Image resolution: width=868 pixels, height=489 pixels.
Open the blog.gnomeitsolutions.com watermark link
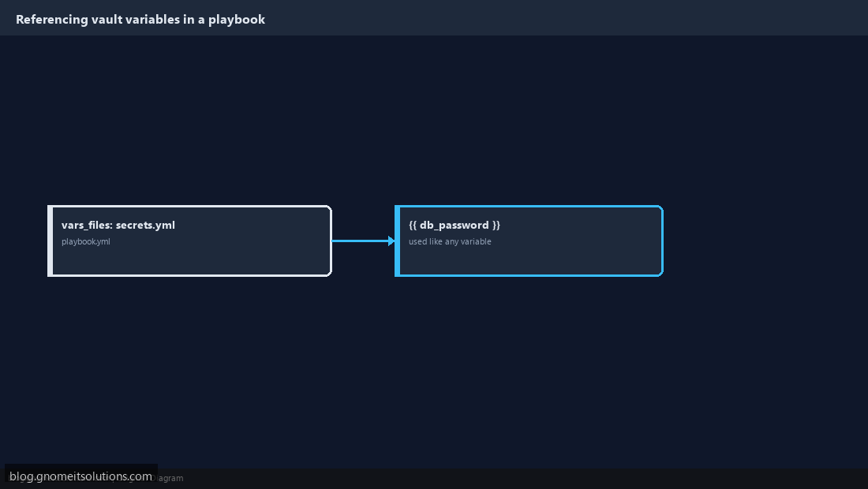point(80,476)
